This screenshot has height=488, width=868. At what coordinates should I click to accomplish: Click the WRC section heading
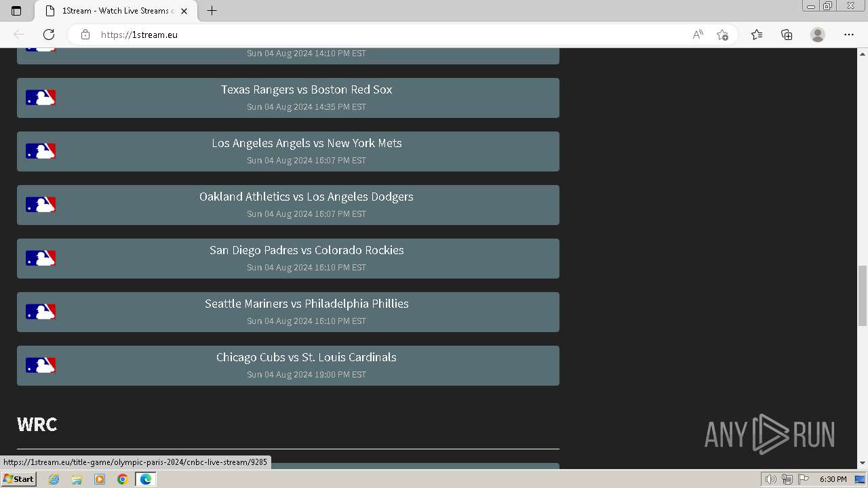pos(37,424)
